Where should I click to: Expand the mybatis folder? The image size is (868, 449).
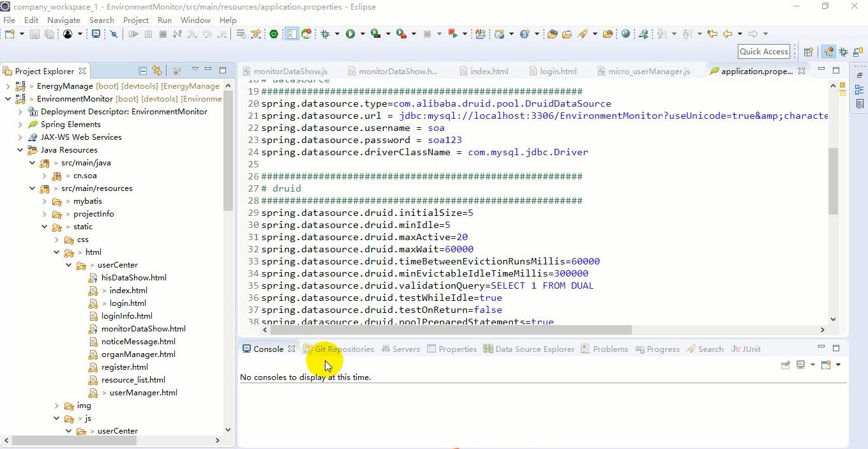[x=45, y=201]
